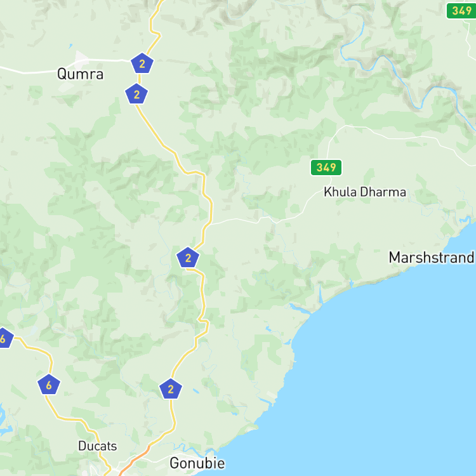Click the Qumra town label

click(x=81, y=74)
